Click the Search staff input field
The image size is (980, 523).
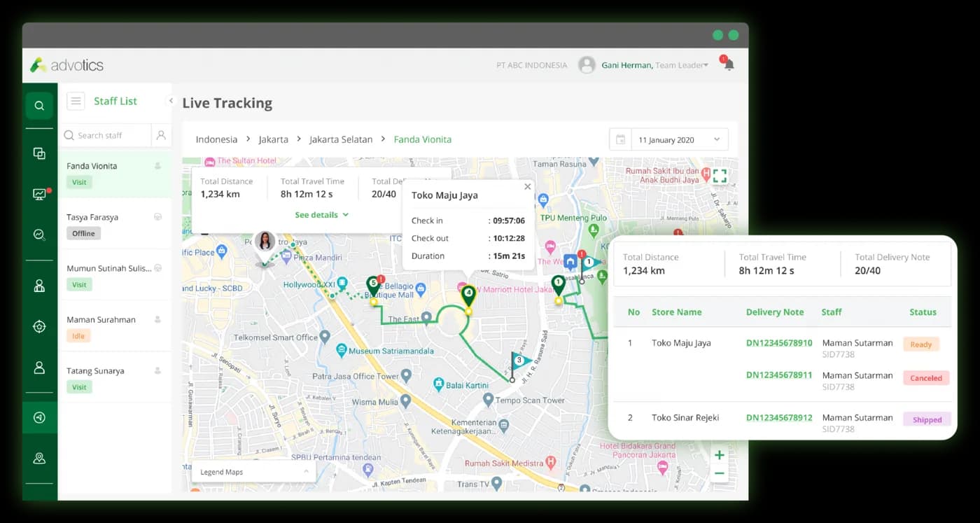pyautogui.click(x=106, y=135)
